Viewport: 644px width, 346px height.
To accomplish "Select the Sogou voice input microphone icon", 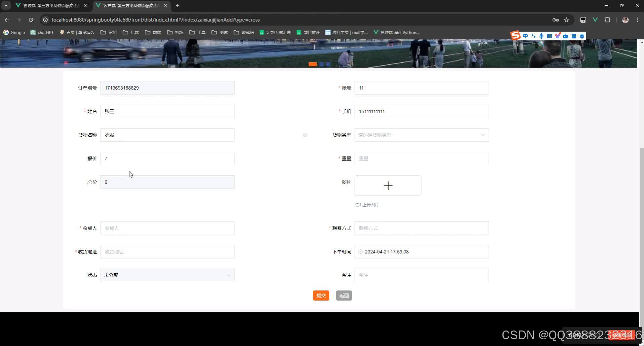I will 541,36.
